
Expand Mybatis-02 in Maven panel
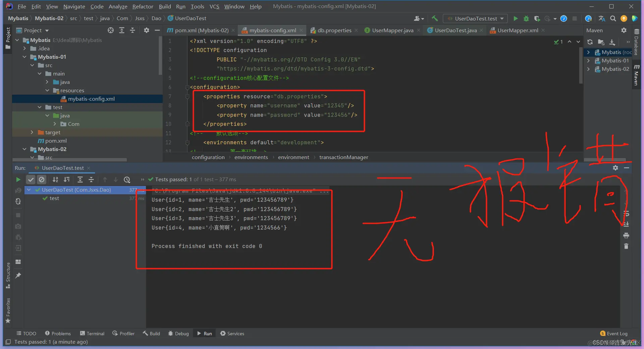[588, 69]
